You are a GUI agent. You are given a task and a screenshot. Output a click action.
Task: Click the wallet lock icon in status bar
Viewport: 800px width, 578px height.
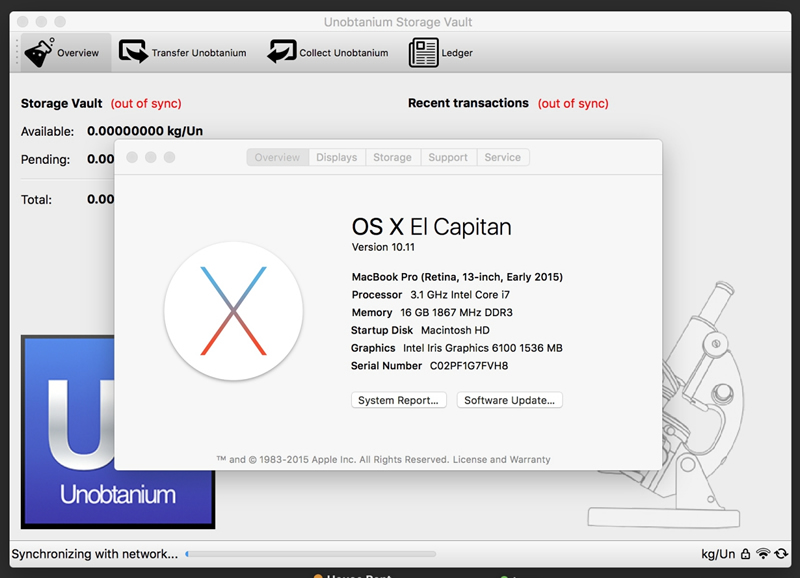(746, 554)
